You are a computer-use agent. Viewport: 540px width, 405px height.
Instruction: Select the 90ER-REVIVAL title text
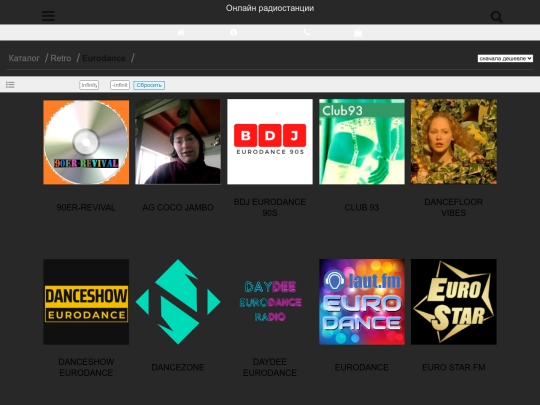(86, 208)
